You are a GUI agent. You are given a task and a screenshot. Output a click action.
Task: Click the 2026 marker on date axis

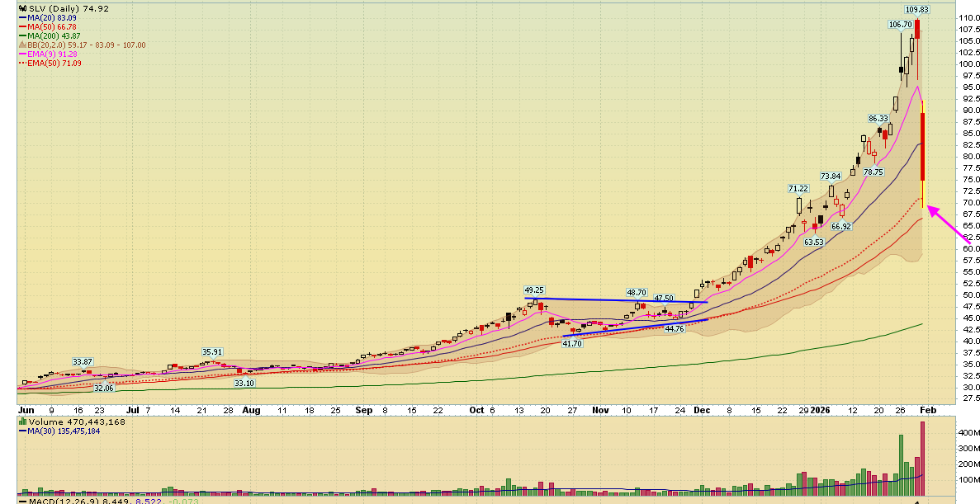tap(819, 409)
